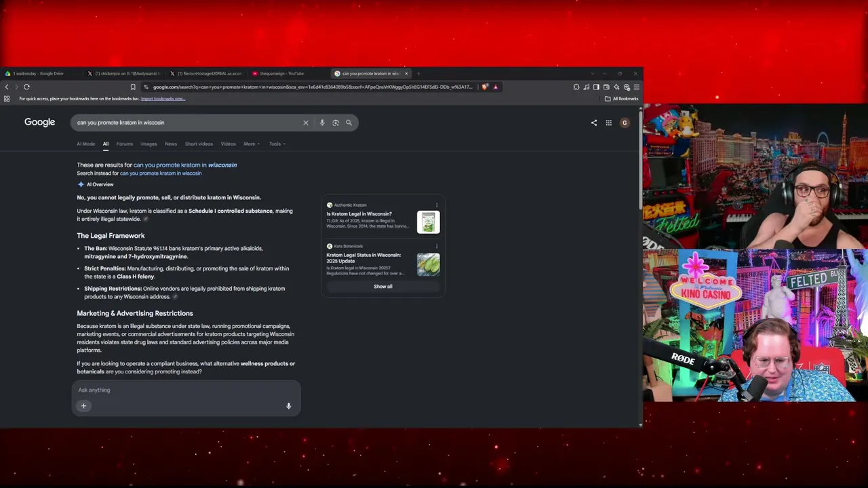Switch to the chickenjoe on X tab
The image size is (868, 488).
(124, 73)
